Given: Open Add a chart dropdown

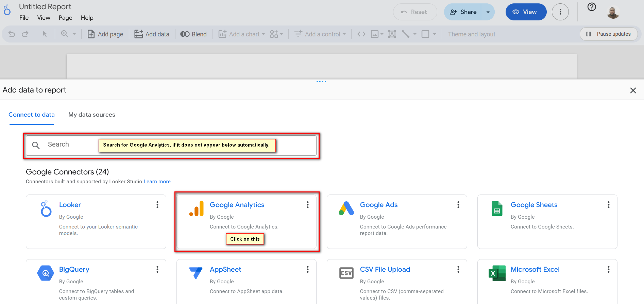Looking at the screenshot, I should click(x=241, y=34).
